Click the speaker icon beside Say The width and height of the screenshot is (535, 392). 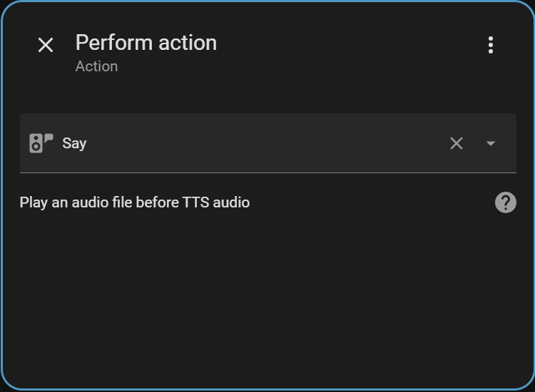tap(41, 143)
